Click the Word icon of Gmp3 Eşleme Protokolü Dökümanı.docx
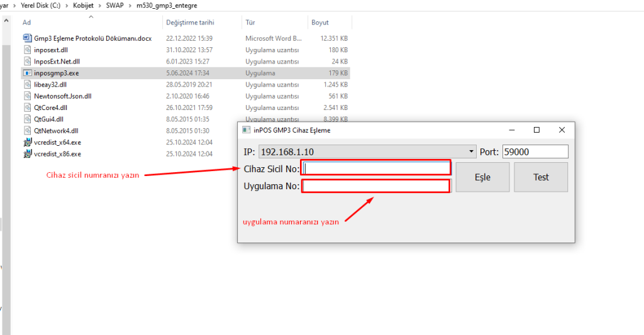Image resolution: width=644 pixels, height=335 pixels. pos(28,38)
